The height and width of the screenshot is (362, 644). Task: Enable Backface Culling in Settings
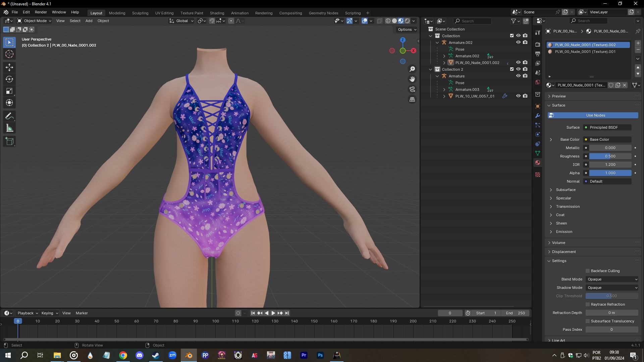588,271
